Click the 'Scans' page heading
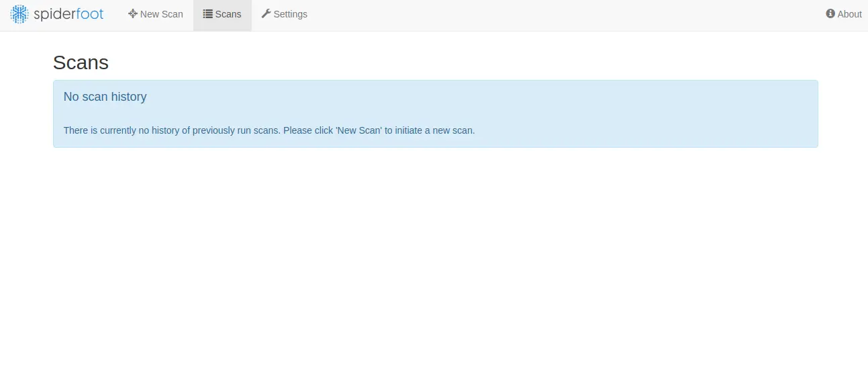Image resolution: width=868 pixels, height=391 pixels. [x=81, y=62]
